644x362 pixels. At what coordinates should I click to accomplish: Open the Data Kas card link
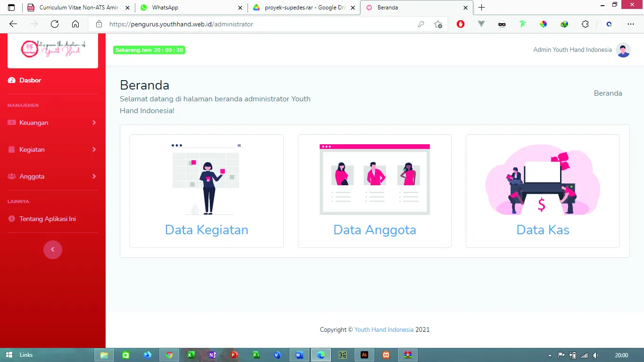(x=543, y=230)
